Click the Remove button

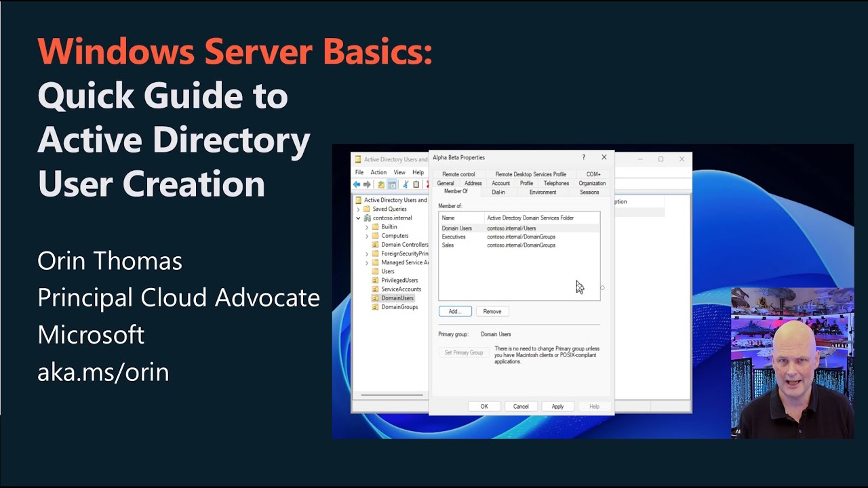point(492,311)
